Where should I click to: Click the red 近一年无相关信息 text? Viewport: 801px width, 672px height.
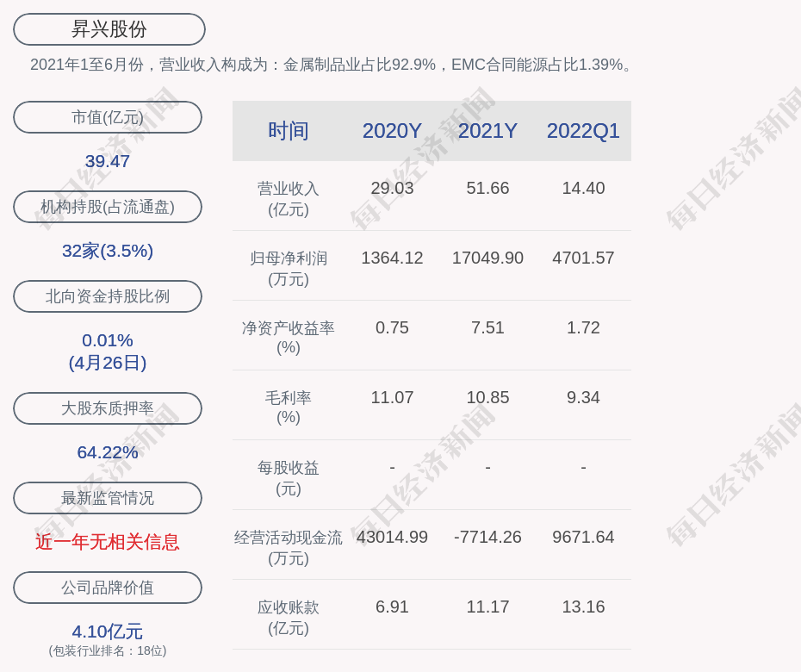(x=108, y=542)
